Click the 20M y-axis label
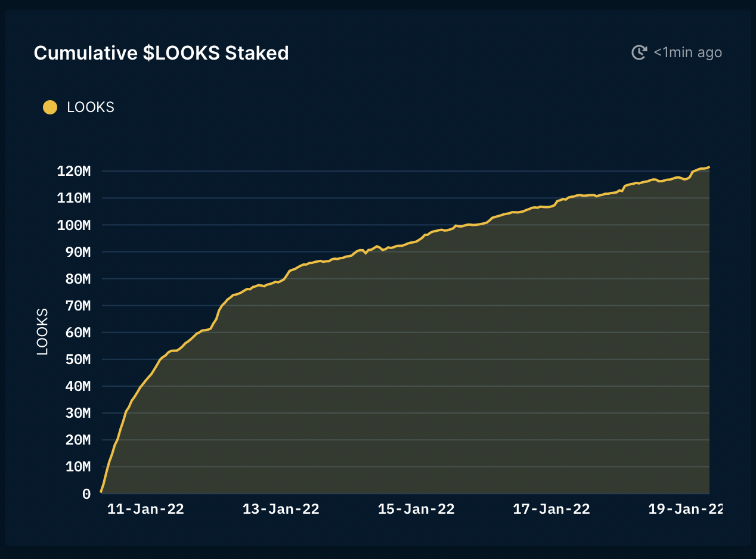 click(78, 440)
